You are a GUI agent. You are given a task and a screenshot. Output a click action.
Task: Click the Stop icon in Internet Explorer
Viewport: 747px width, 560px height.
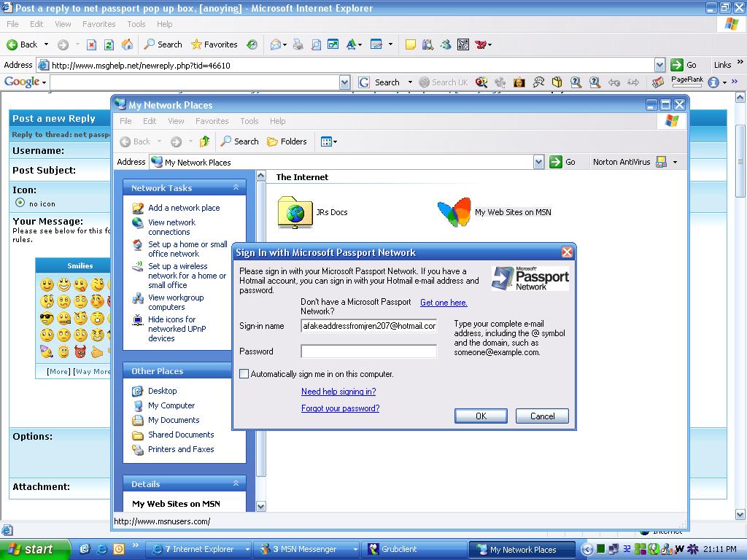91,44
